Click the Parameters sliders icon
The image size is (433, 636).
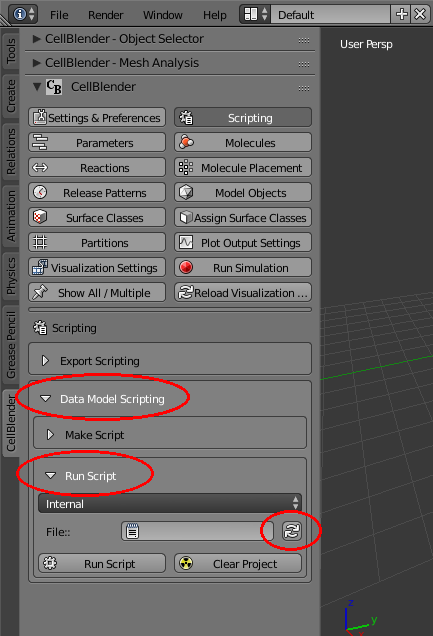tap(40, 143)
